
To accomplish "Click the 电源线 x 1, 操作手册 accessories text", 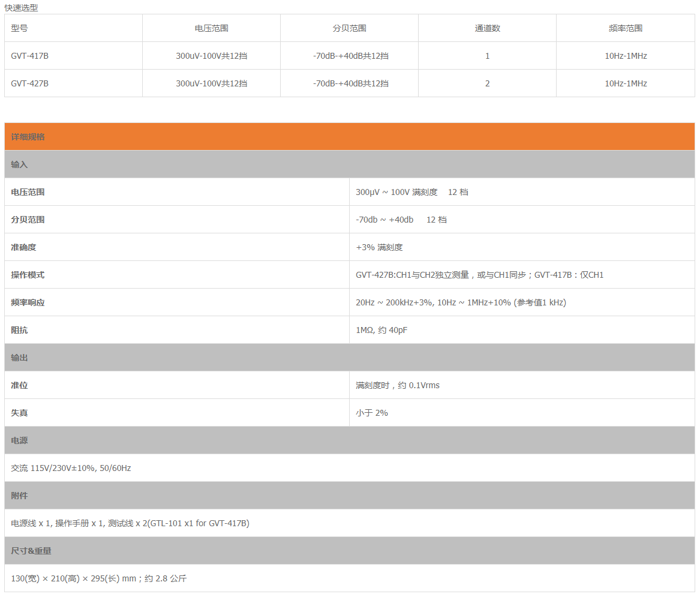I will (x=130, y=523).
